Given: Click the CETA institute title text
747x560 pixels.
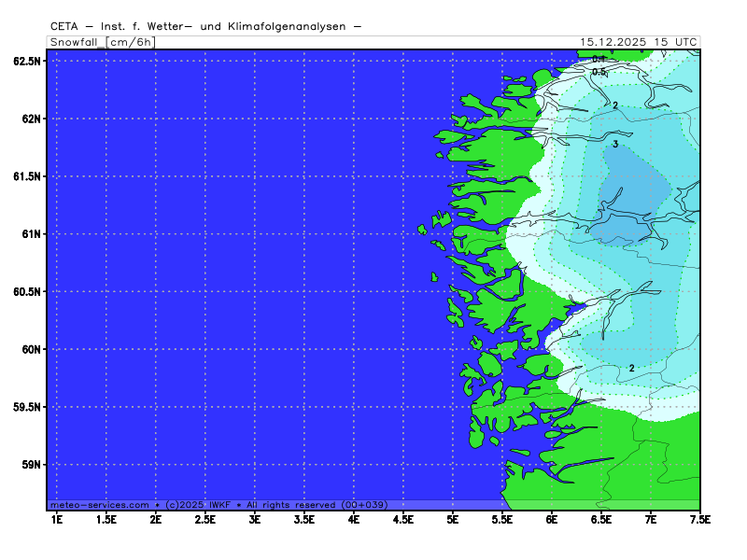Looking at the screenshot, I should [205, 27].
